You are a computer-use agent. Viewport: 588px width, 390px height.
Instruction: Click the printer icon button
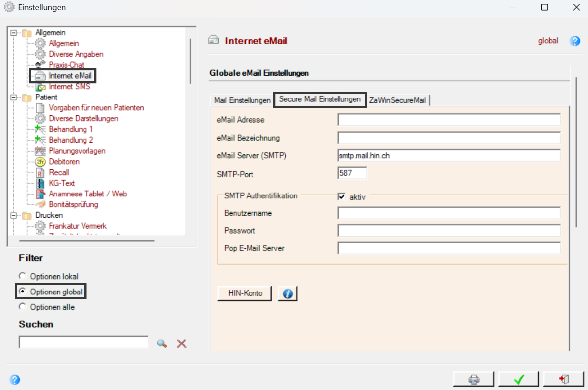[x=474, y=379]
